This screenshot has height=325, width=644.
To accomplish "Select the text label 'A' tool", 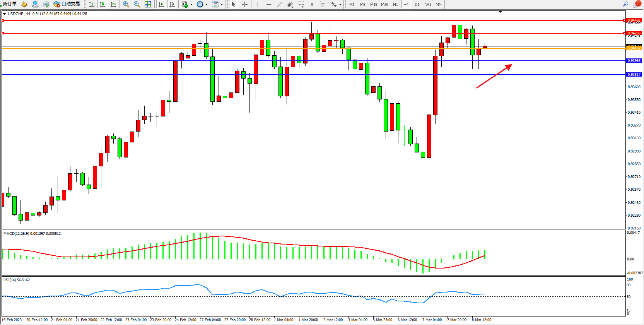I will 312,4.
